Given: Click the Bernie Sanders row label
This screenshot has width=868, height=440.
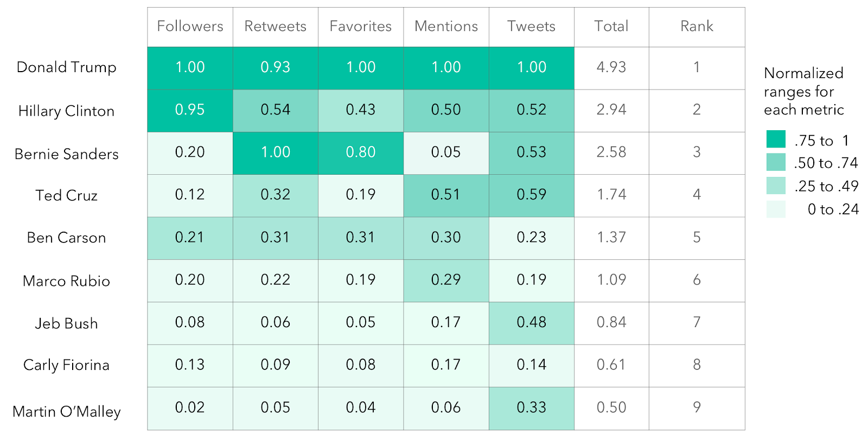Looking at the screenshot, I should pos(67,154).
